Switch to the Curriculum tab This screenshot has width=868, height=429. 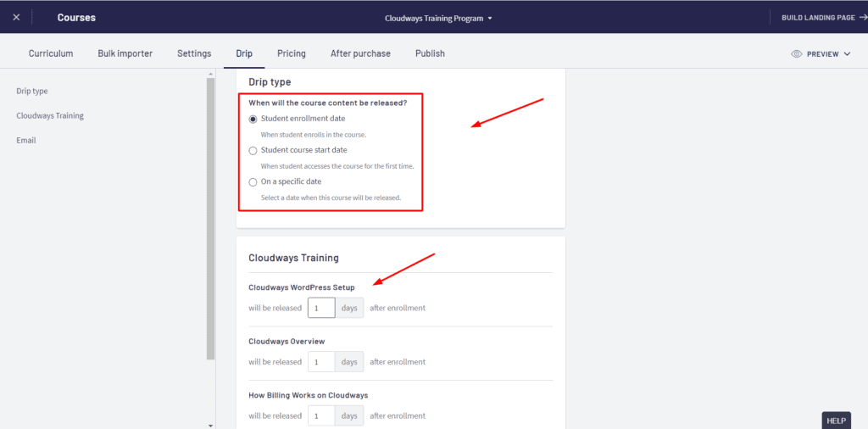point(51,53)
